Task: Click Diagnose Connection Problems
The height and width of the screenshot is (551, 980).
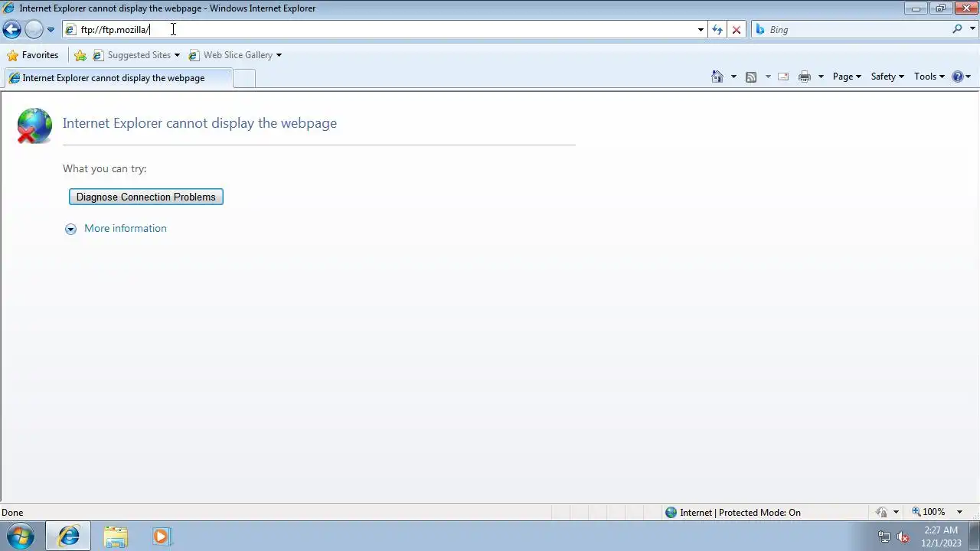Action: [x=146, y=197]
